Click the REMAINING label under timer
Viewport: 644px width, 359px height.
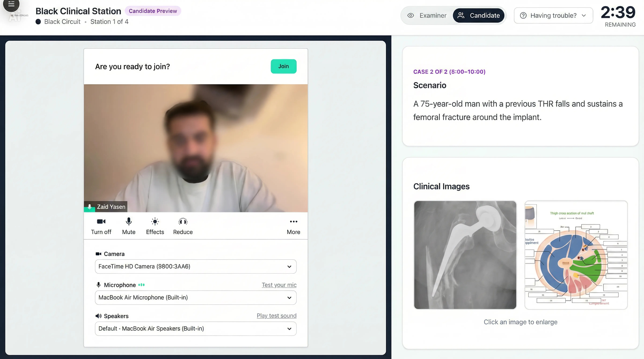620,25
